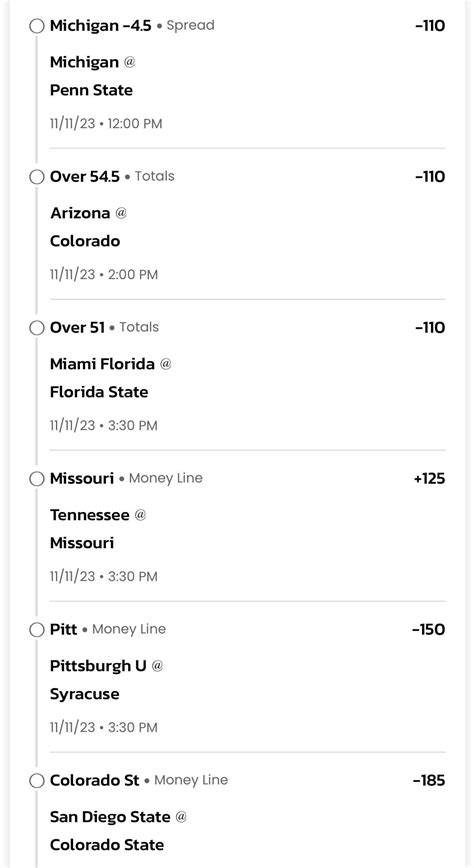Click the -185 odds for Colorado St
The height and width of the screenshot is (868, 474).
[x=429, y=781]
